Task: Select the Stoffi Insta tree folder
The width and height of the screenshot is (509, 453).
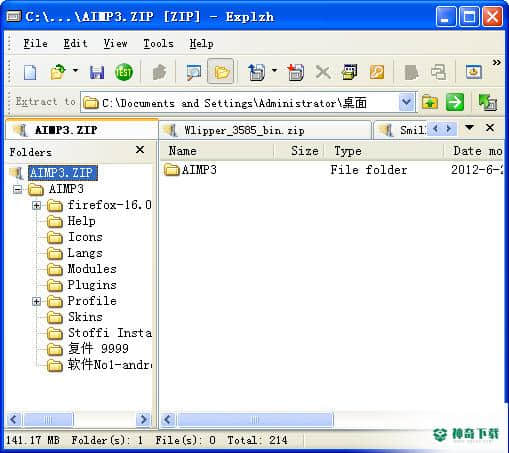Action: pos(109,333)
